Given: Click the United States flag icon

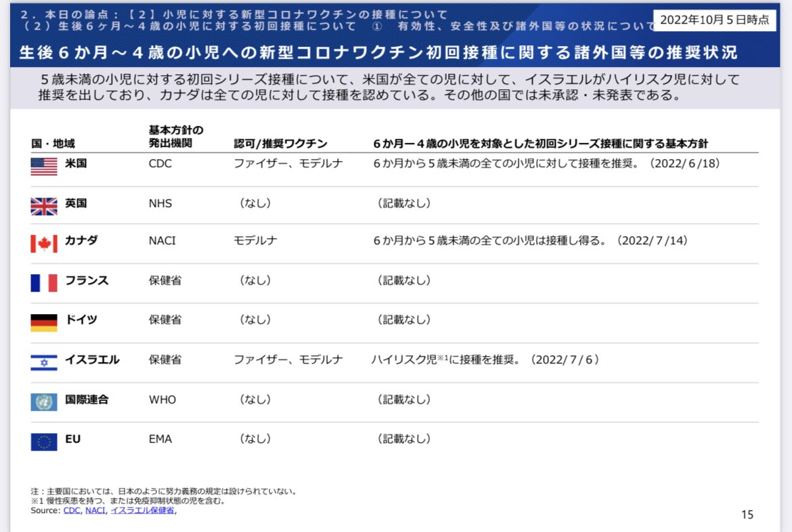Looking at the screenshot, I should click(x=44, y=167).
